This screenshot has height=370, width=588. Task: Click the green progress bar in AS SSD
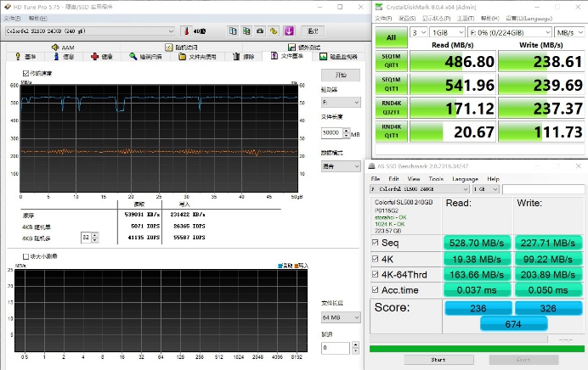coord(476,348)
